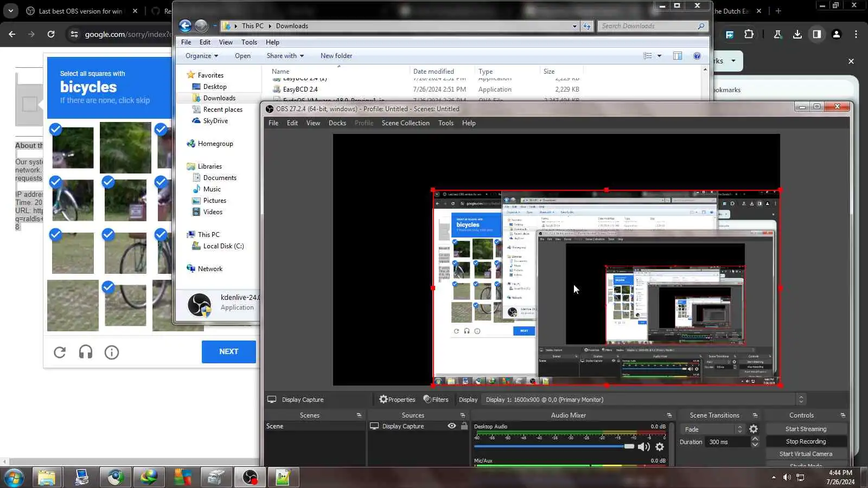Expand the Share with dropdown in Explorer

[x=285, y=56]
